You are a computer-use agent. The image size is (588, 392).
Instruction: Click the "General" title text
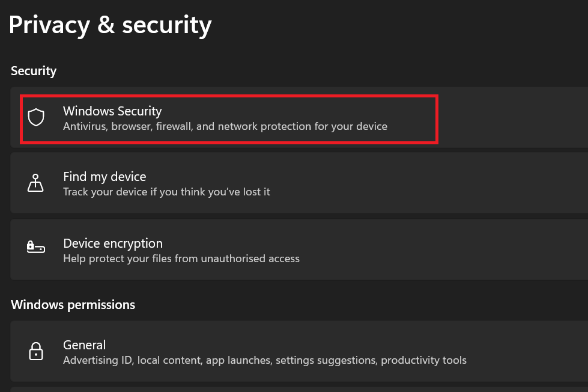(x=84, y=345)
